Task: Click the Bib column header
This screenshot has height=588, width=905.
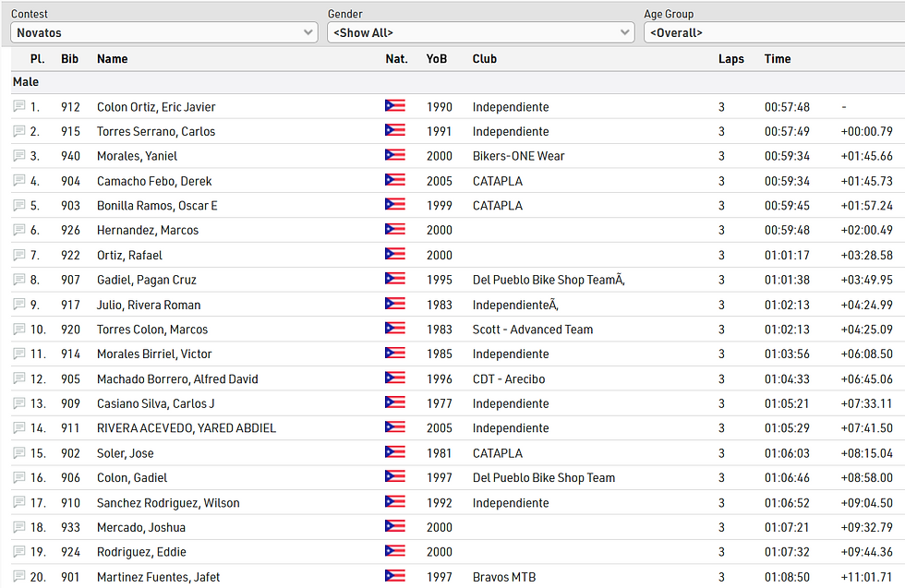Action: [70, 59]
